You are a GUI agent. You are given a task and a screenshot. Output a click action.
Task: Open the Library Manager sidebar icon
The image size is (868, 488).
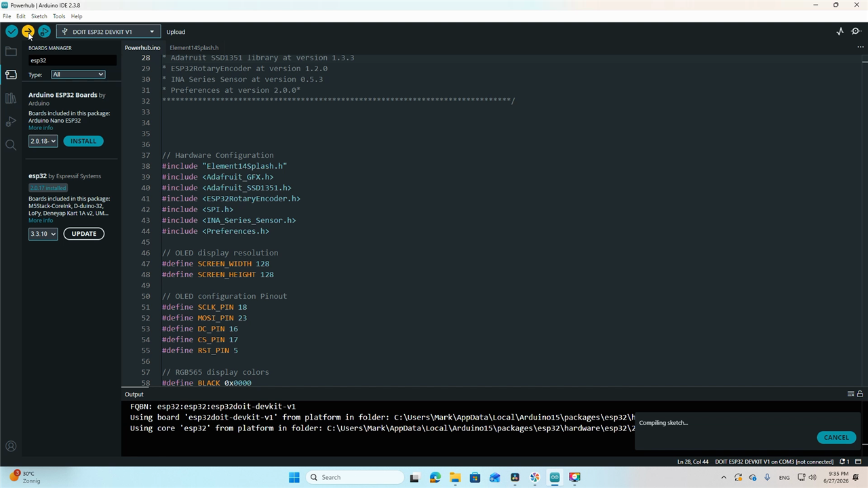point(11,98)
